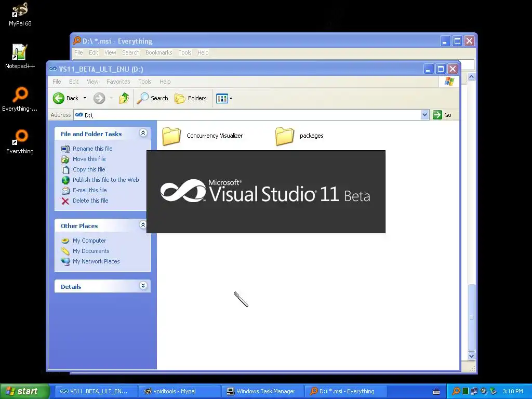Open Everything window Tools menu
The image size is (532, 399).
(185, 52)
